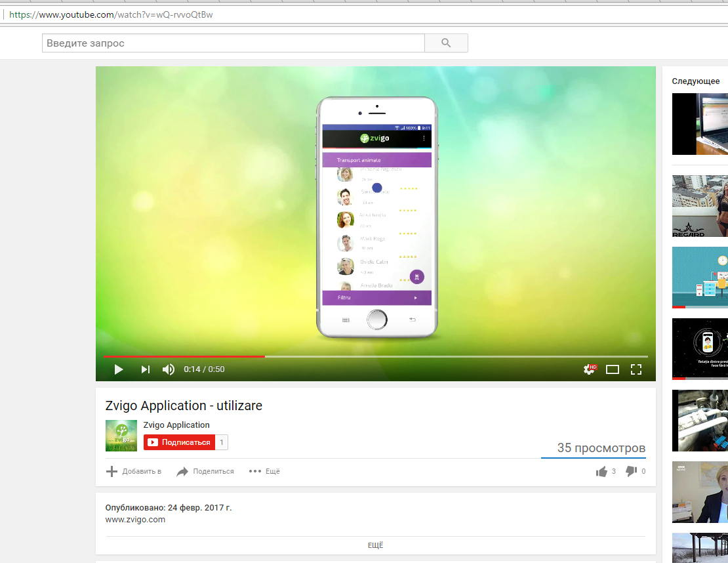Click the video progress bar

click(x=376, y=356)
